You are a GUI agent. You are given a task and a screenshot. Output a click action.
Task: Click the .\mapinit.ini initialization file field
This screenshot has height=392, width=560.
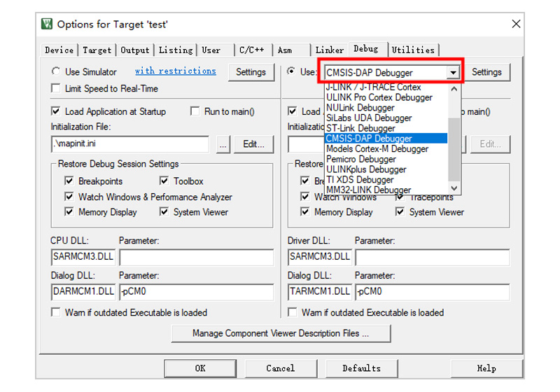[130, 144]
